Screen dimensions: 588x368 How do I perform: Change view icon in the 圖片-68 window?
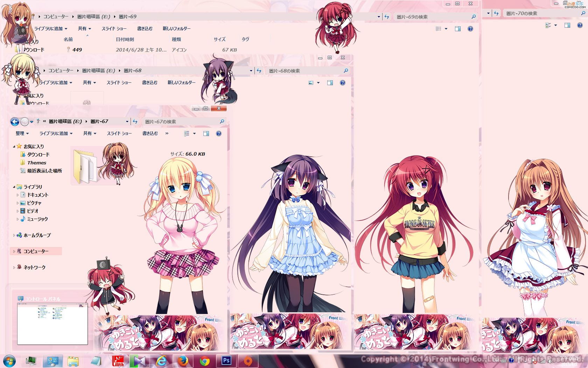(311, 83)
